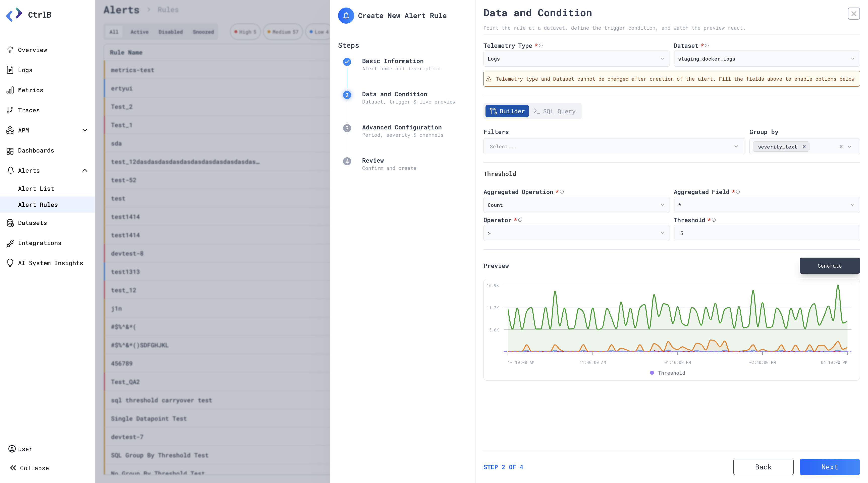
Task: Click the Back button
Action: 763,467
